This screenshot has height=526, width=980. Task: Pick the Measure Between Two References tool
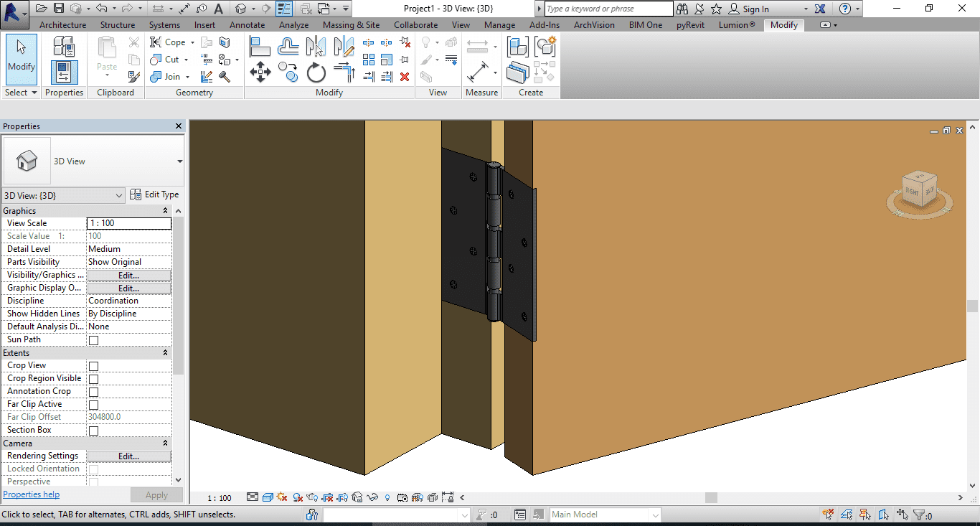[478, 47]
